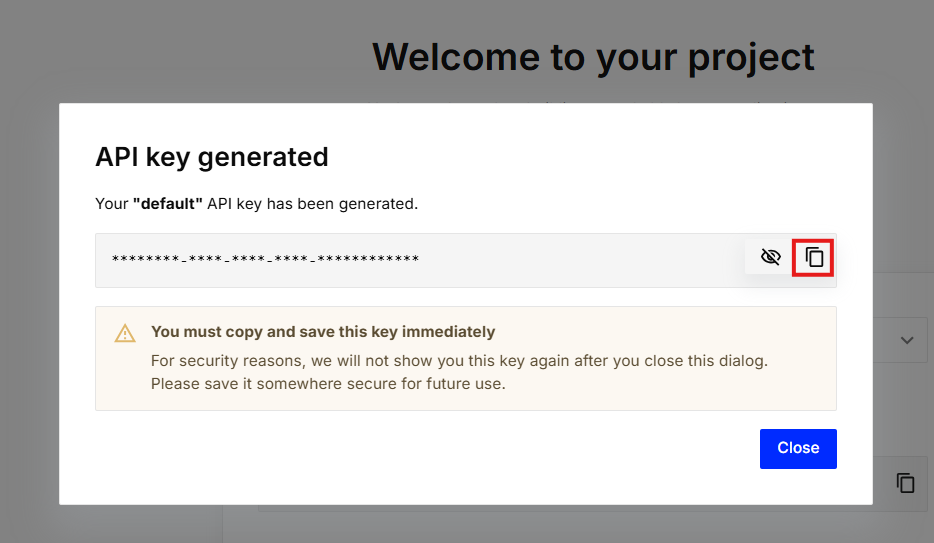Click the dimmed backdrop left of the dialog

[28, 300]
